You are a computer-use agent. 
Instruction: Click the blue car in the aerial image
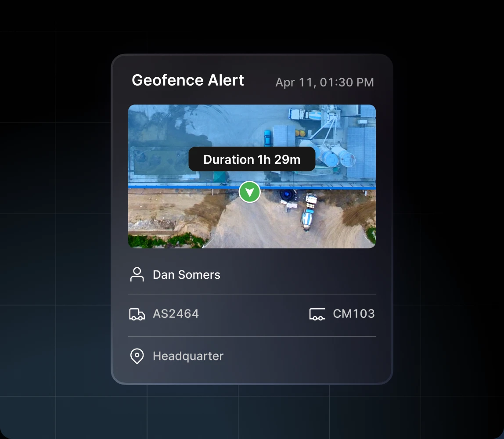click(x=267, y=137)
